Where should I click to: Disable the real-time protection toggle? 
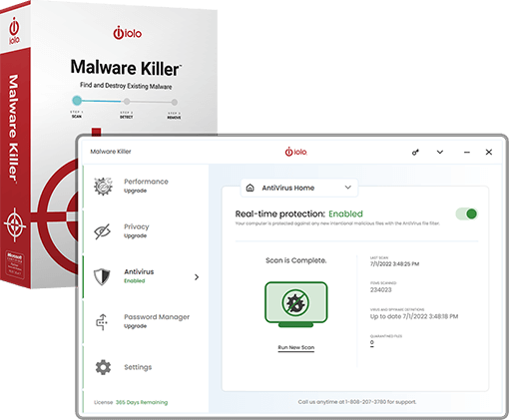(x=467, y=213)
